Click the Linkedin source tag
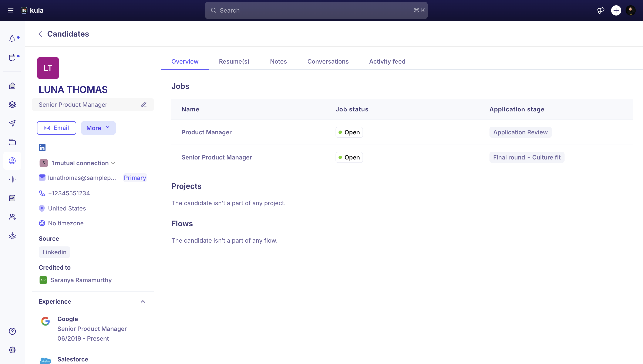This screenshot has height=364, width=643. [x=54, y=252]
